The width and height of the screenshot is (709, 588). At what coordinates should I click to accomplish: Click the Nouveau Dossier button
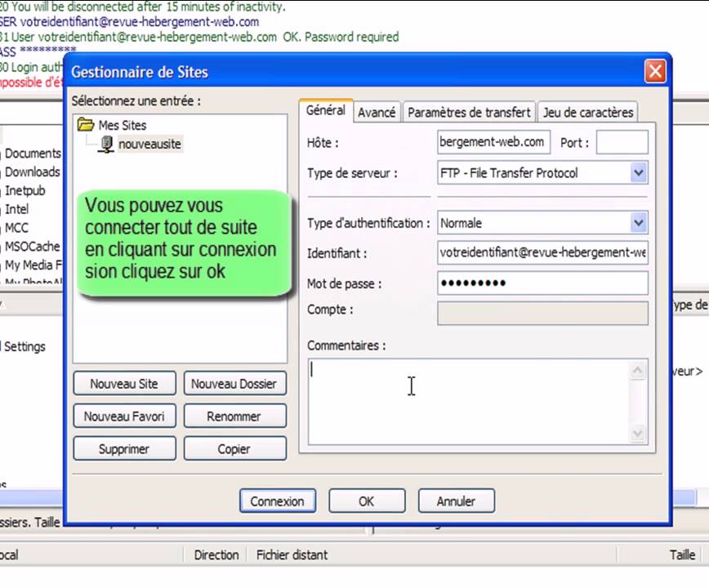[234, 383]
